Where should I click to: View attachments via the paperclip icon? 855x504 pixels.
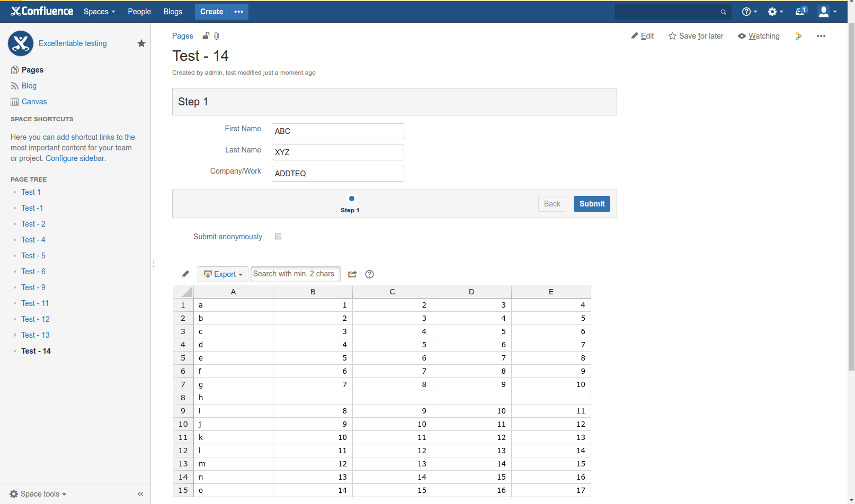tap(216, 35)
